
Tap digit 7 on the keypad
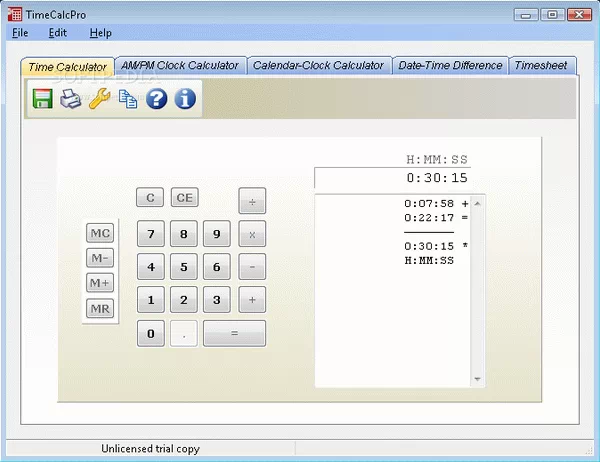pyautogui.click(x=151, y=234)
